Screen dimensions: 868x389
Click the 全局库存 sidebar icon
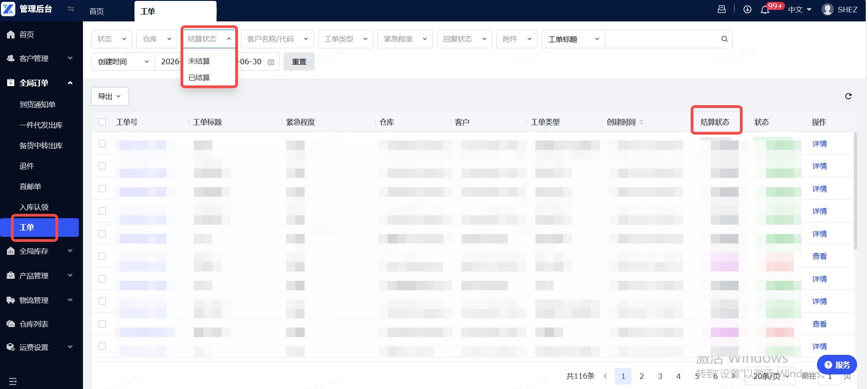[10, 251]
